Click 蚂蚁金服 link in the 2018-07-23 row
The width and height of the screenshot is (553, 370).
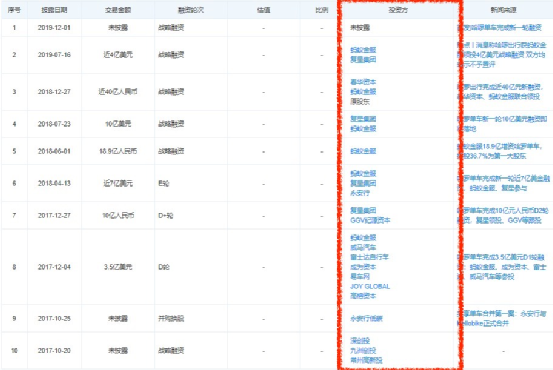coord(363,129)
